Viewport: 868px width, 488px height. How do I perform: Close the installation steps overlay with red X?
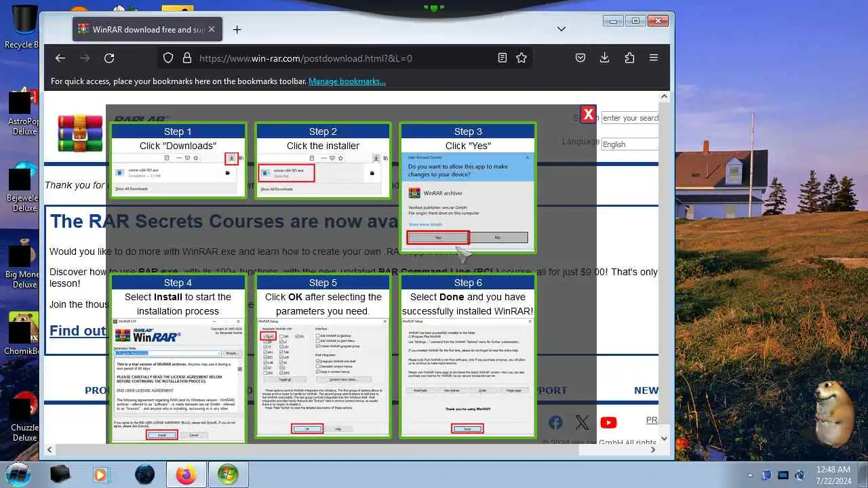click(x=588, y=115)
